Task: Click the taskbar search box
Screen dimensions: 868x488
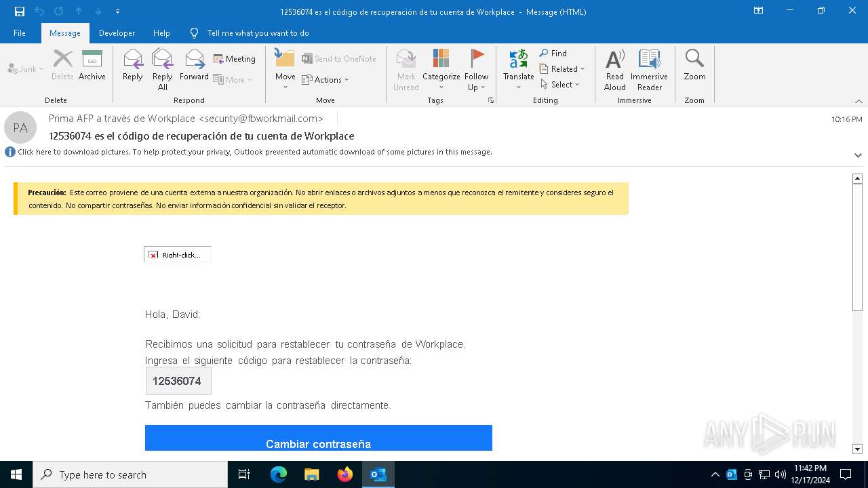Action: 130,474
